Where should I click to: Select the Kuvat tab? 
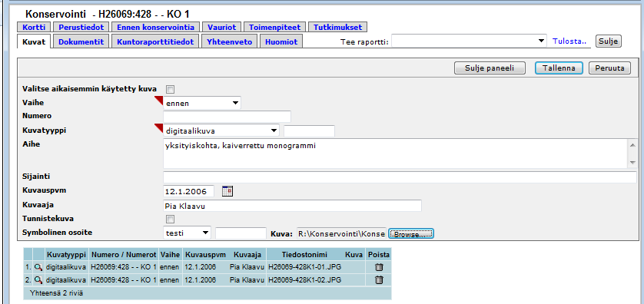34,42
